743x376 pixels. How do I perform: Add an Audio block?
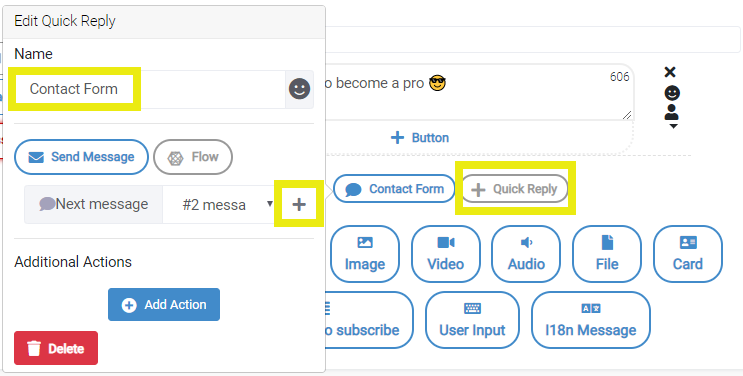pos(526,254)
